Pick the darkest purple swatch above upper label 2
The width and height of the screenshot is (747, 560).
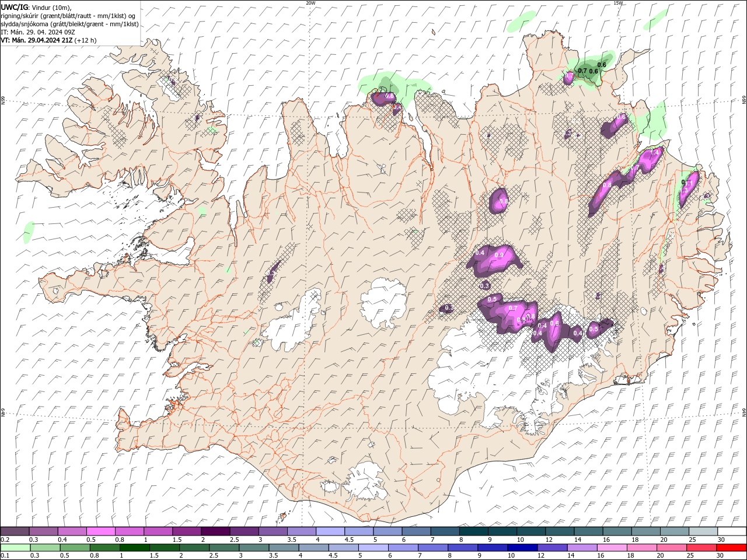(x=215, y=531)
